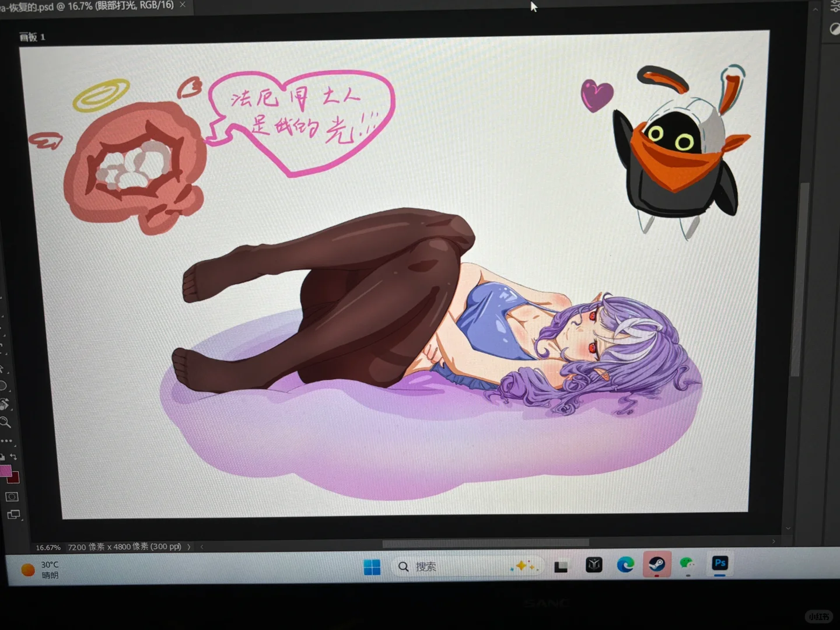Open the Properties sliders panel icon

pos(835,7)
